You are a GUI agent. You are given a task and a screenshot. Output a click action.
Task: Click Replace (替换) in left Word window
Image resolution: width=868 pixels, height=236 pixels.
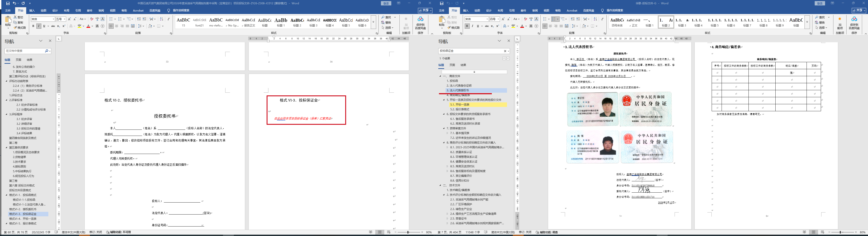(x=386, y=23)
